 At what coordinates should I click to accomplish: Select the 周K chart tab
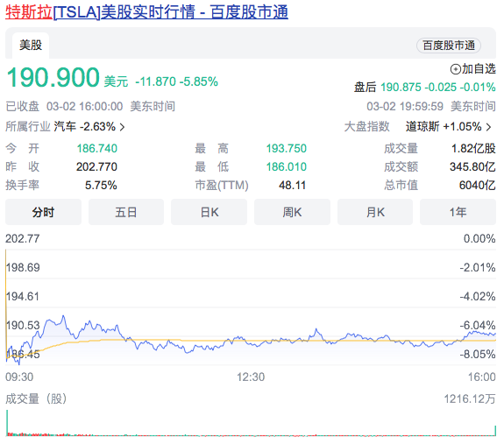(x=292, y=212)
